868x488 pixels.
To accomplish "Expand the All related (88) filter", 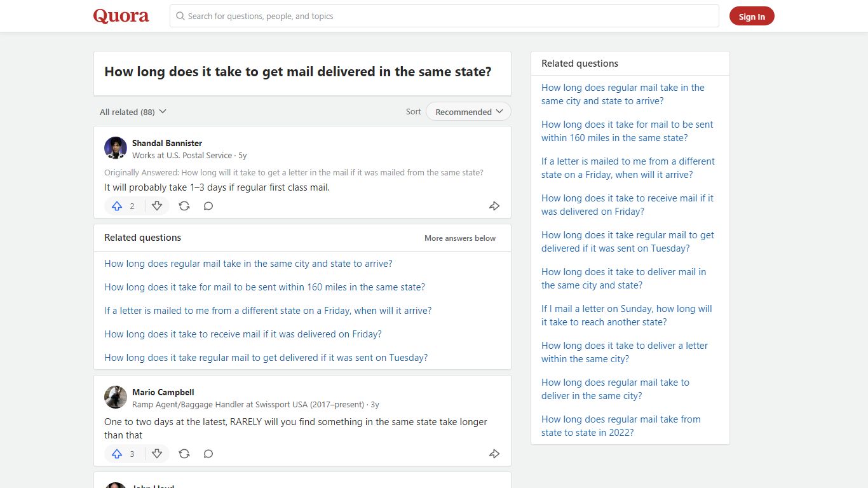I will [x=133, y=112].
